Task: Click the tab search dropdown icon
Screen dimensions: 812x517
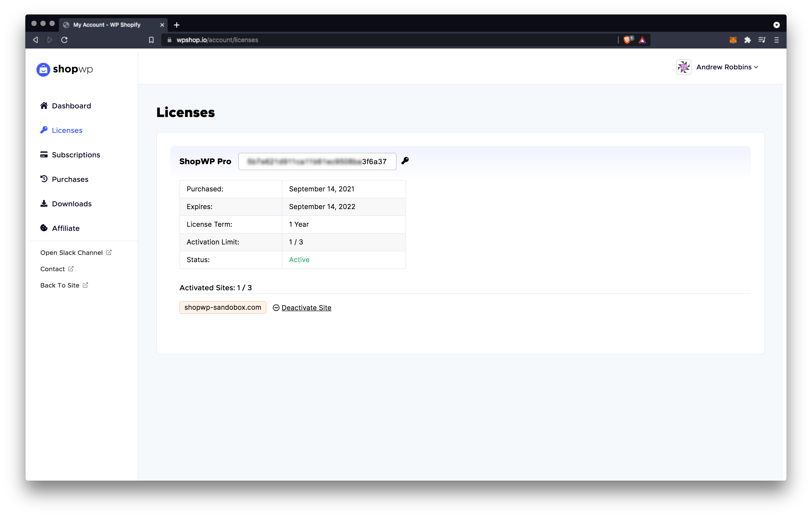Action: (x=776, y=25)
